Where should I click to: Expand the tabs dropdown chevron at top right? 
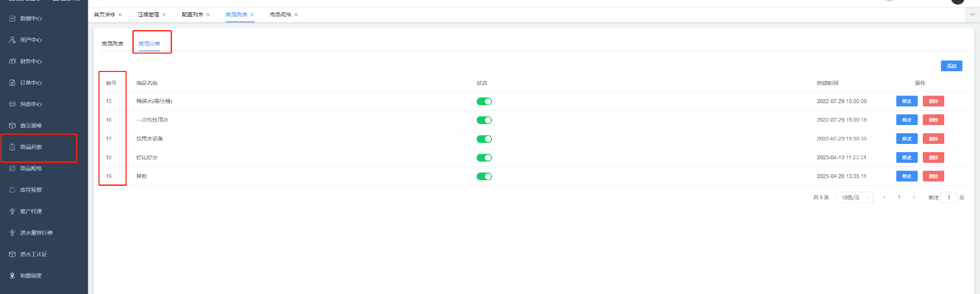pos(972,14)
